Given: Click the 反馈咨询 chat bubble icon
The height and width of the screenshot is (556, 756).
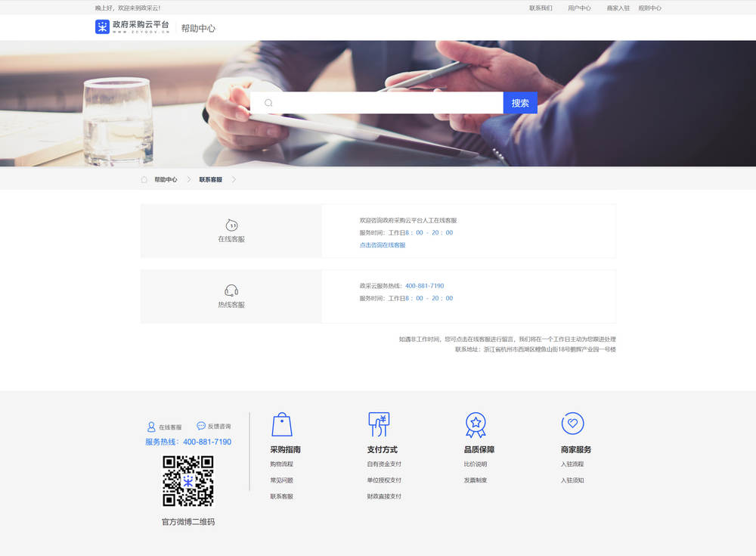Looking at the screenshot, I should 201,426.
